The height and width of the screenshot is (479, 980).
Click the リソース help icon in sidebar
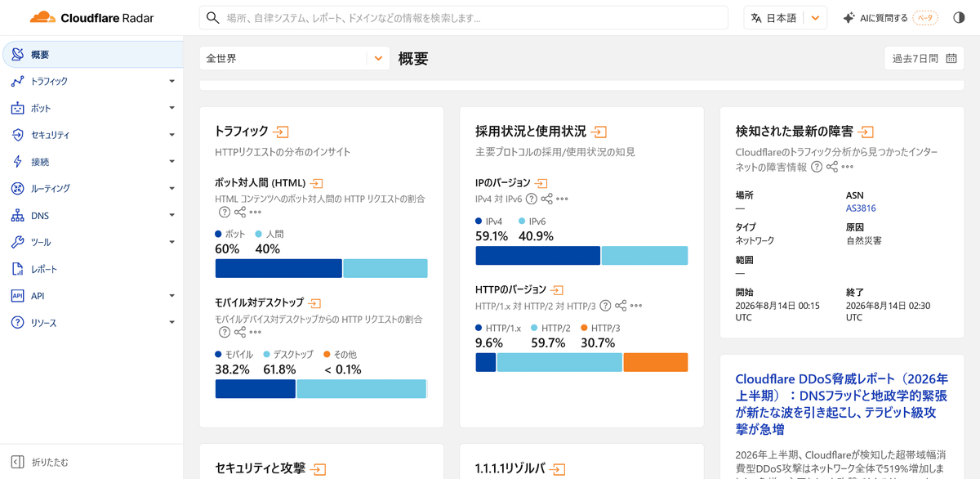click(x=17, y=323)
